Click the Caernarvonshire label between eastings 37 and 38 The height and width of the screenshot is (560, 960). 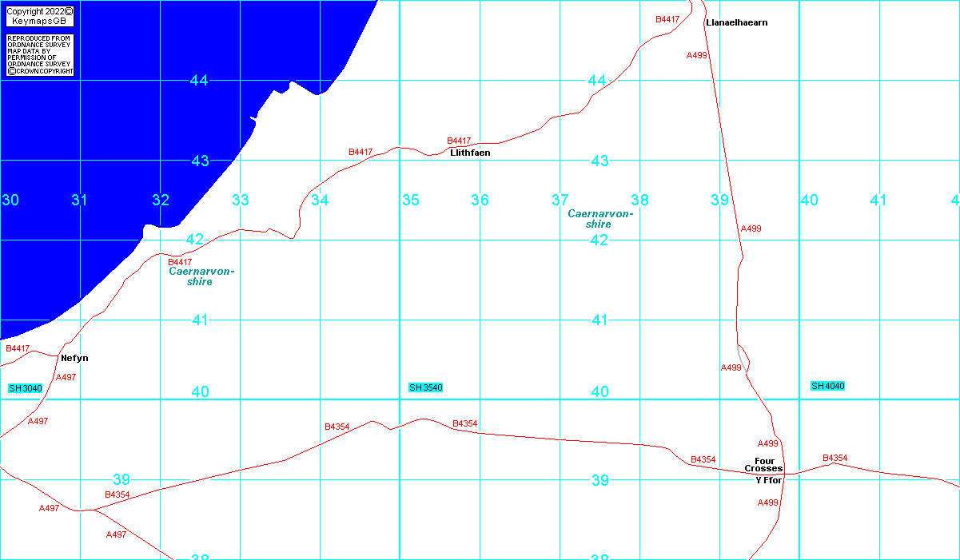point(600,219)
